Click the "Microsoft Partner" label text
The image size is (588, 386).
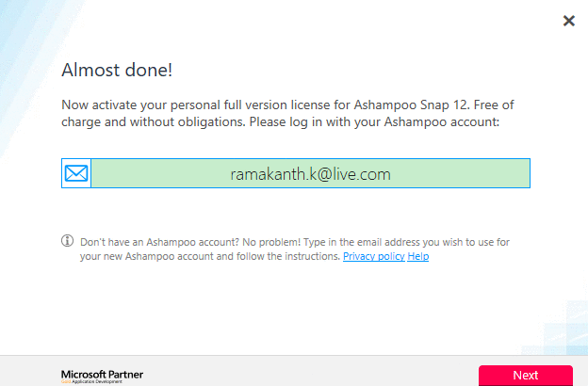(x=103, y=373)
